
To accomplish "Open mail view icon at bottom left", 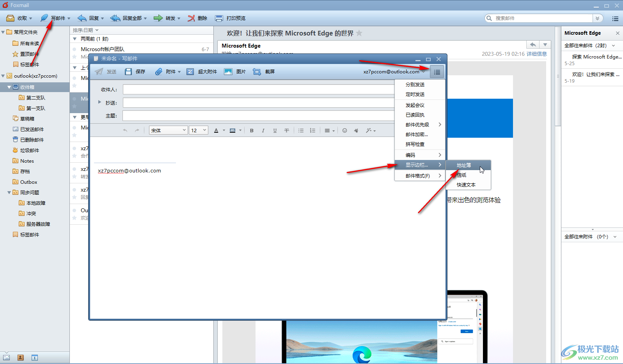I will [6, 357].
